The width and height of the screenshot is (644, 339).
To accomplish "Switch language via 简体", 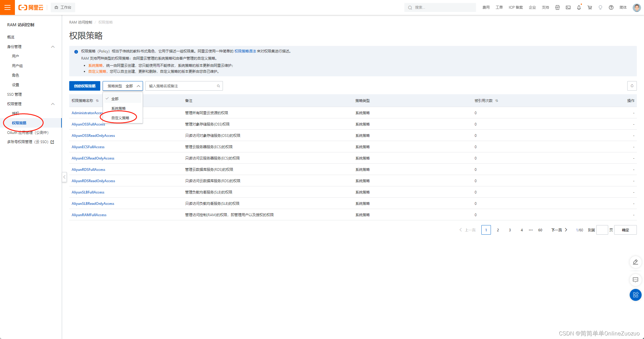I will (623, 7).
